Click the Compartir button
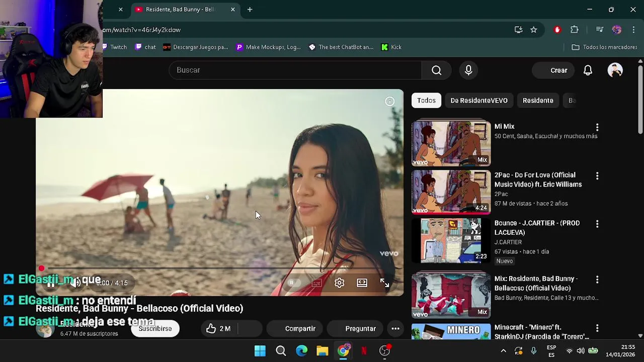This screenshot has width=644, height=362. [296, 329]
